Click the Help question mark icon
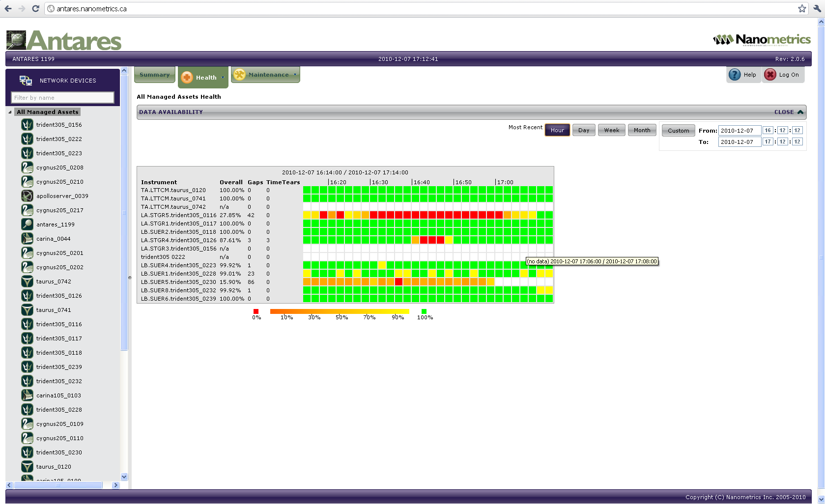 (735, 75)
